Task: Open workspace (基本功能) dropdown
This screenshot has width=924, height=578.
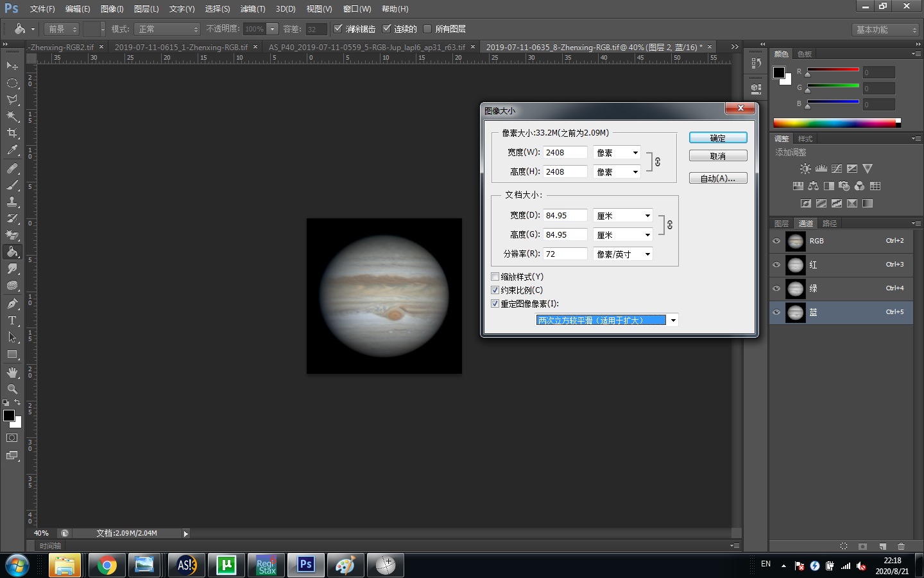Action: tap(886, 30)
